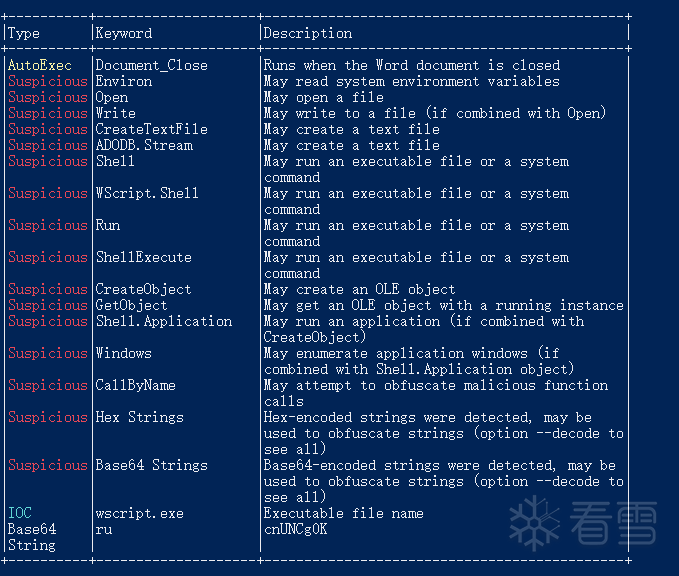This screenshot has height=576, width=679.
Task: Click the CreateObject keyword
Action: (x=143, y=289)
